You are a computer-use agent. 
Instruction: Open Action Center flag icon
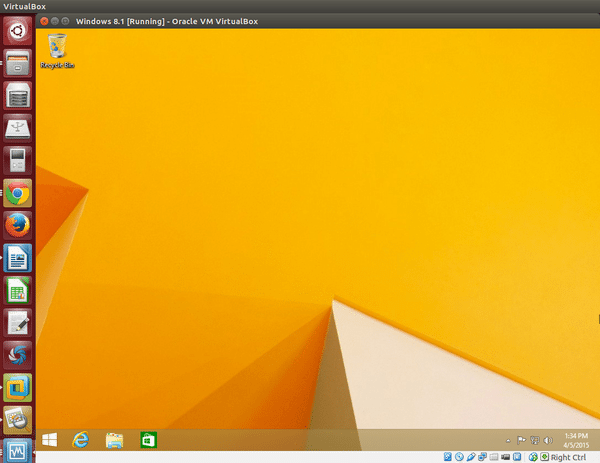click(x=521, y=440)
